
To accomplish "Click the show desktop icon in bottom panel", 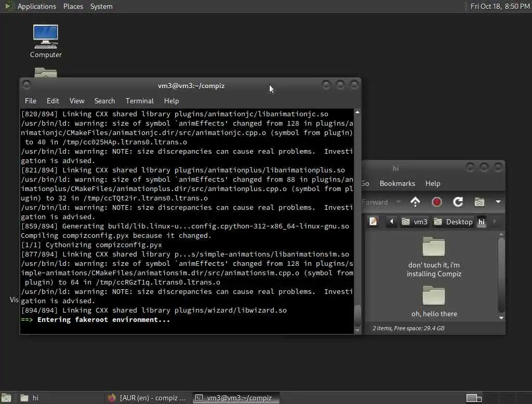I will click(6, 398).
